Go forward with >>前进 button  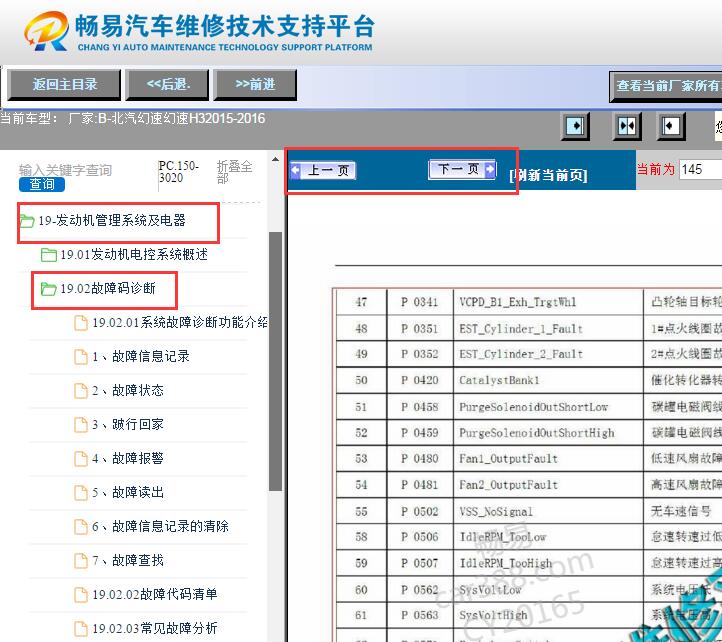[x=255, y=85]
